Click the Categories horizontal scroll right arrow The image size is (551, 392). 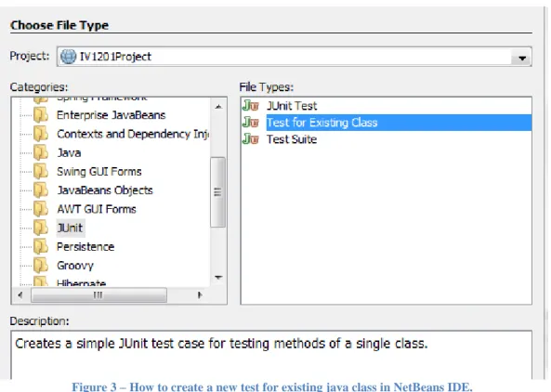(x=200, y=295)
